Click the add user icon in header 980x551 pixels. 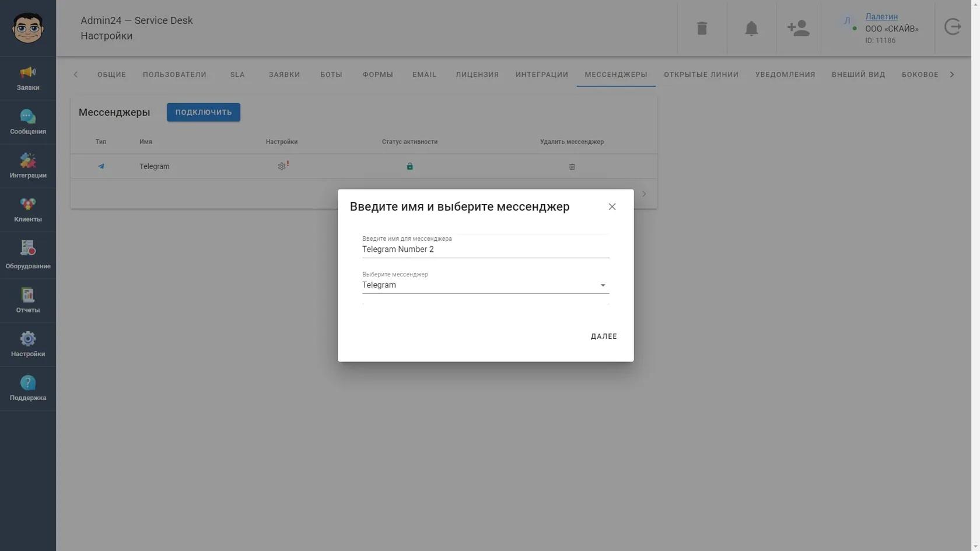coord(798,28)
